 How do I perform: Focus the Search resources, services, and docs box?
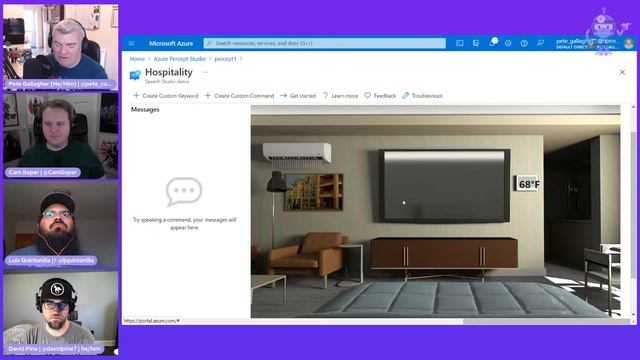coord(324,43)
